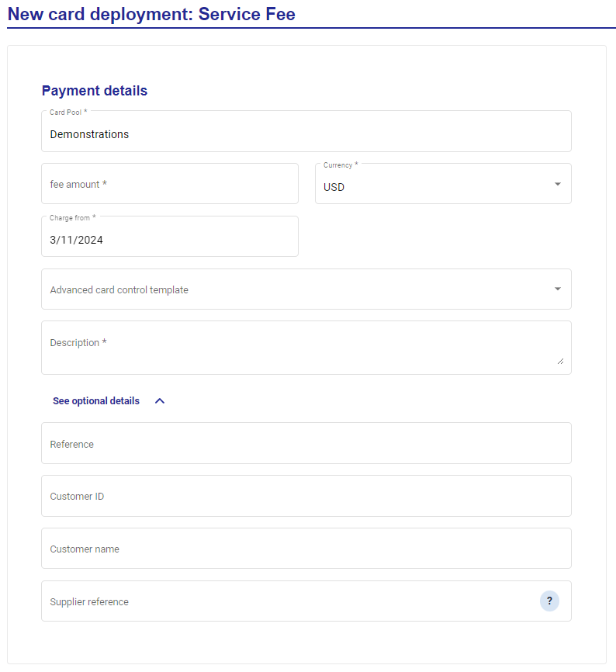Focus the Reference field
Screen dimensions: 616x672
click(x=306, y=443)
